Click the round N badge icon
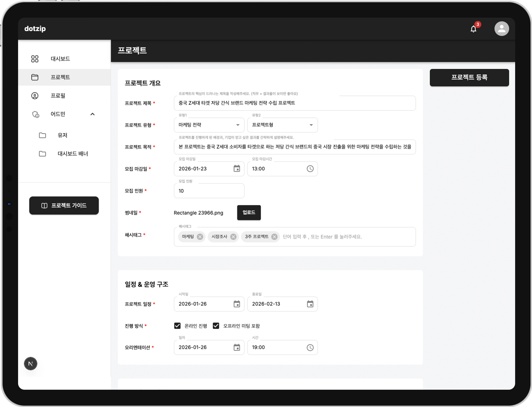Screen dimensions: 532x407 tap(31, 363)
